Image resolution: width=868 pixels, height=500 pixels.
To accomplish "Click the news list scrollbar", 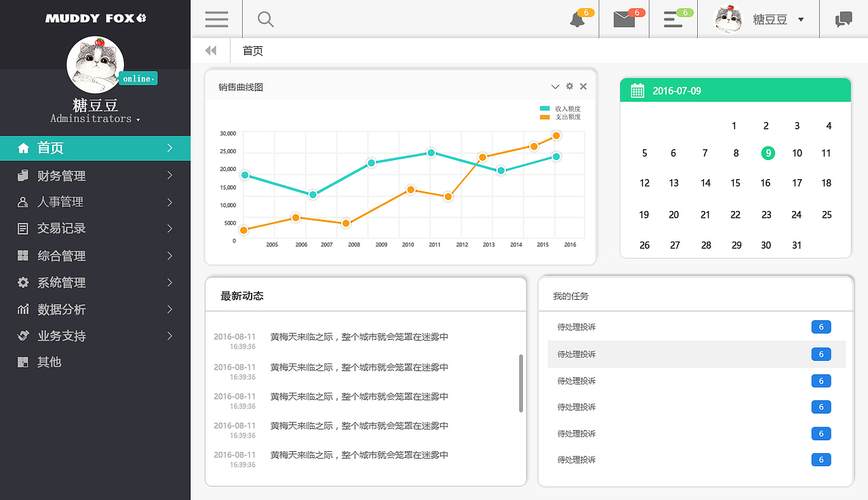I will (x=521, y=383).
